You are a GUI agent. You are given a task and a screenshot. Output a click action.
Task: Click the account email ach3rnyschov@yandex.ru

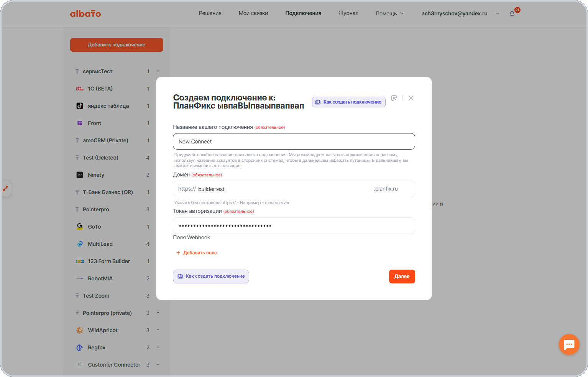pos(455,13)
